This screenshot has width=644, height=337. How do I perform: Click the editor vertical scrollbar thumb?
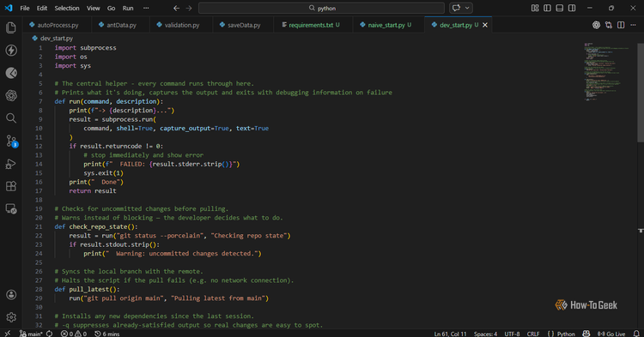click(x=641, y=93)
